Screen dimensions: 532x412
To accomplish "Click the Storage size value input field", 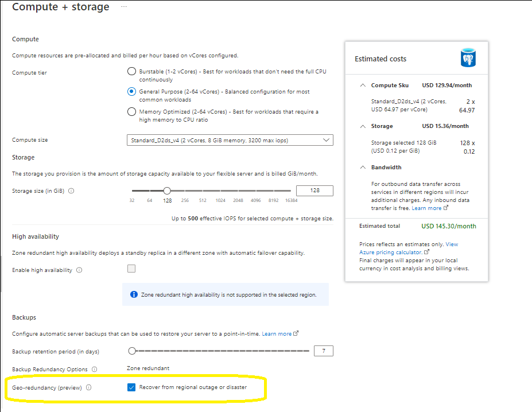I will tap(314, 190).
